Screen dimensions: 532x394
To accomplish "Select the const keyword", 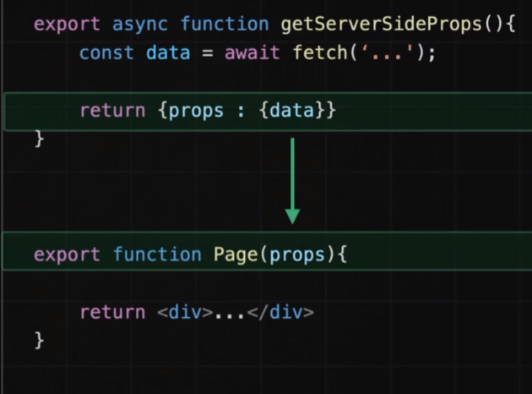I will (x=106, y=53).
